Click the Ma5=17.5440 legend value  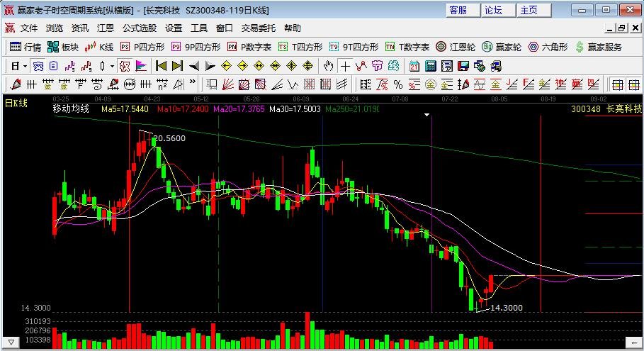125,109
